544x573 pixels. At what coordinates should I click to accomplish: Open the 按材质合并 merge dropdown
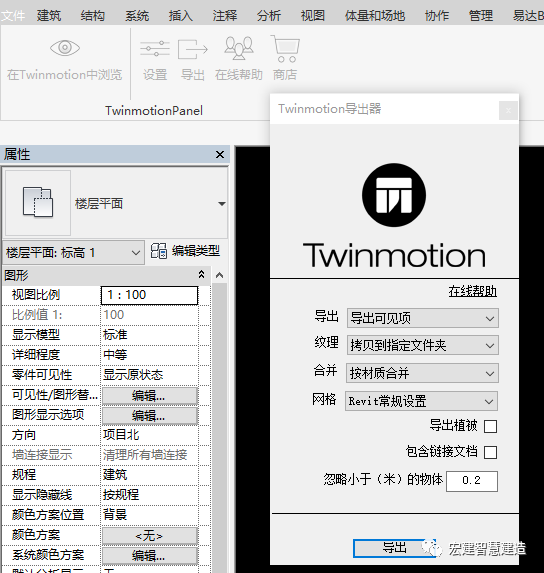[422, 373]
